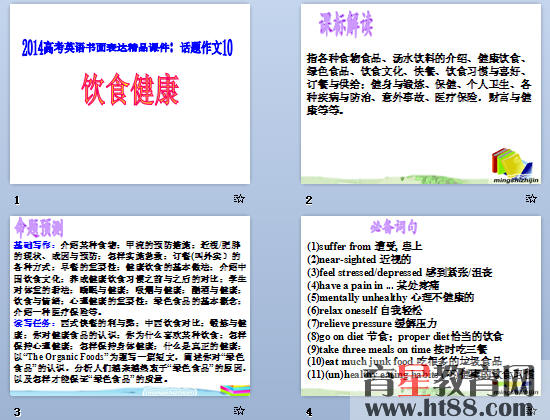Click the animation star icon below slide 1
The height and width of the screenshot is (420, 550).
point(239,199)
